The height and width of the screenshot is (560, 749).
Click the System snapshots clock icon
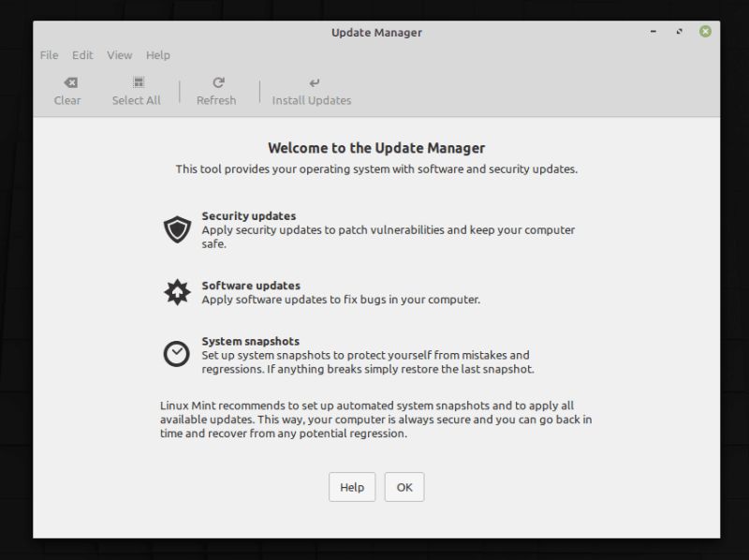176,354
